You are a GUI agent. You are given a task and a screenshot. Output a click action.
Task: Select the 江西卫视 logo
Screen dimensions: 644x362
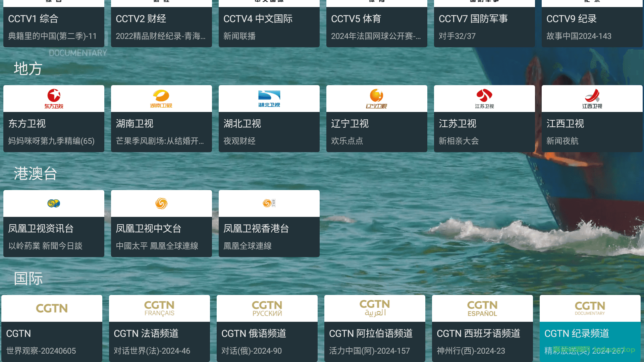tap(592, 99)
